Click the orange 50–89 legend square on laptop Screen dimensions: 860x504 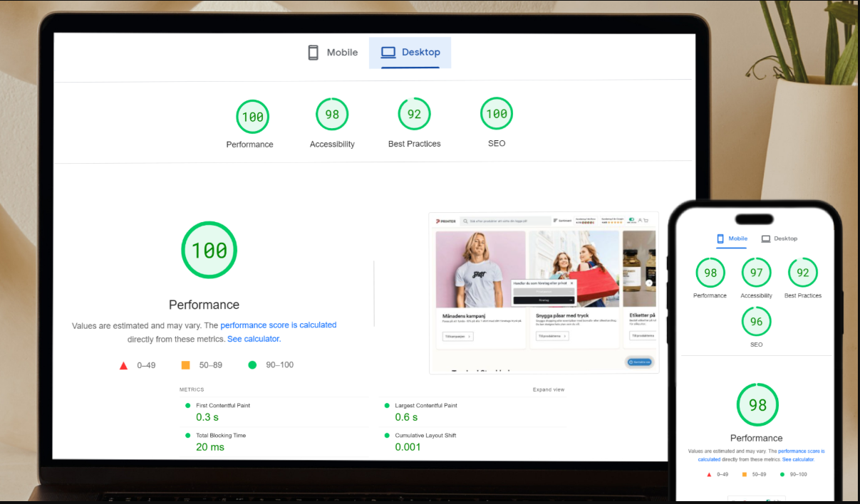click(185, 365)
